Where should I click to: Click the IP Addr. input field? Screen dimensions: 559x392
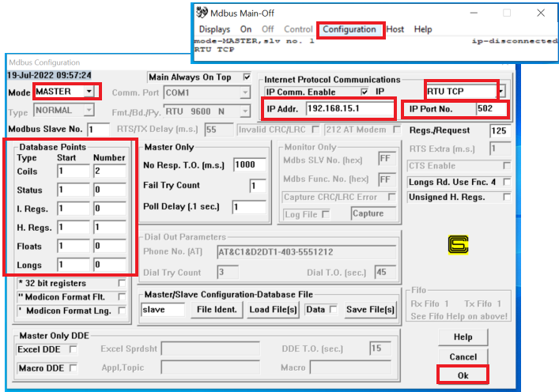pos(349,108)
